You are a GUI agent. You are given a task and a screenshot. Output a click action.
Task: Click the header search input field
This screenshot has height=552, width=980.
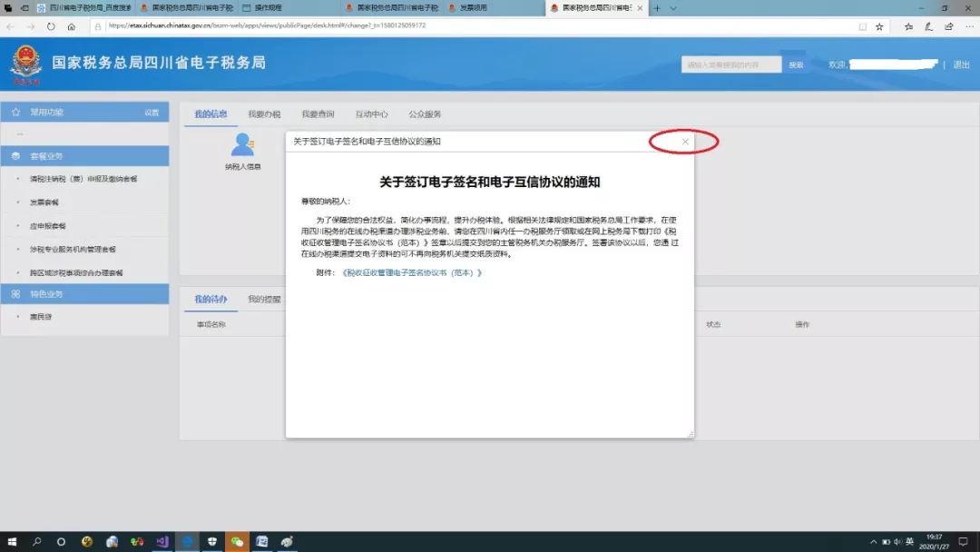730,64
